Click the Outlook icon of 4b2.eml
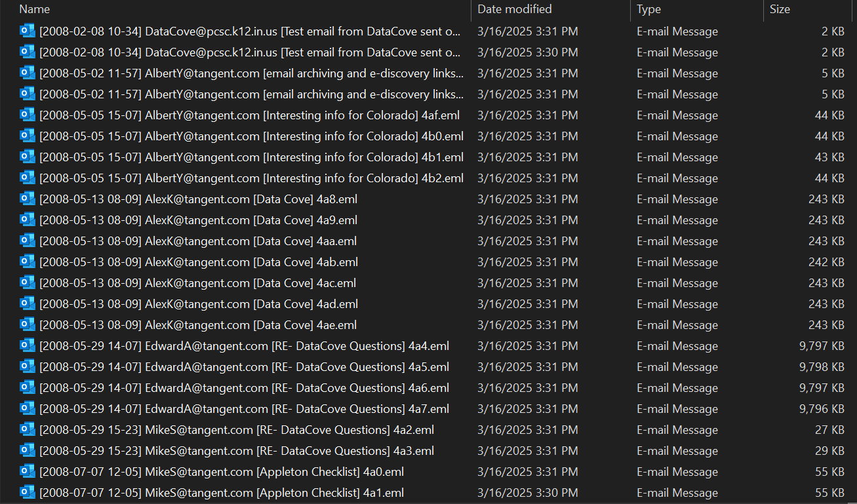Screen dimensions: 857x504 click(28, 178)
